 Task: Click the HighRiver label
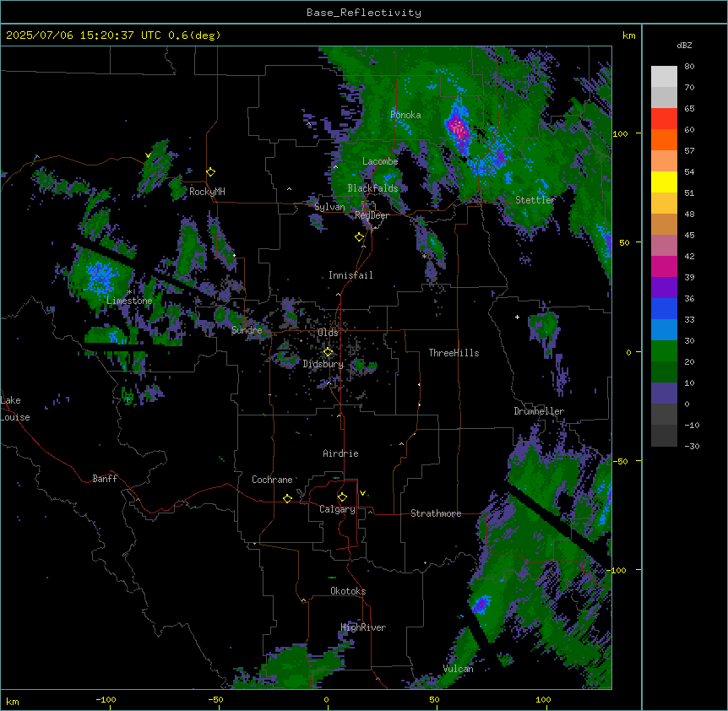363,627
